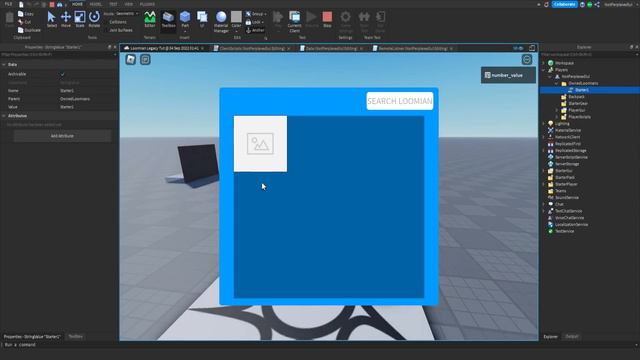The height and width of the screenshot is (360, 640).
Task: Activate the Move tool
Action: 66,19
